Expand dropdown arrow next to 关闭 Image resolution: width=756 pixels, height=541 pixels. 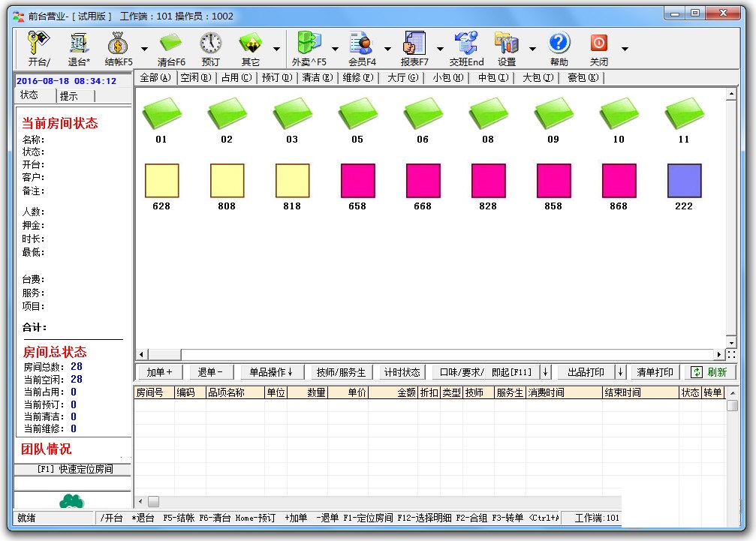[x=625, y=49]
